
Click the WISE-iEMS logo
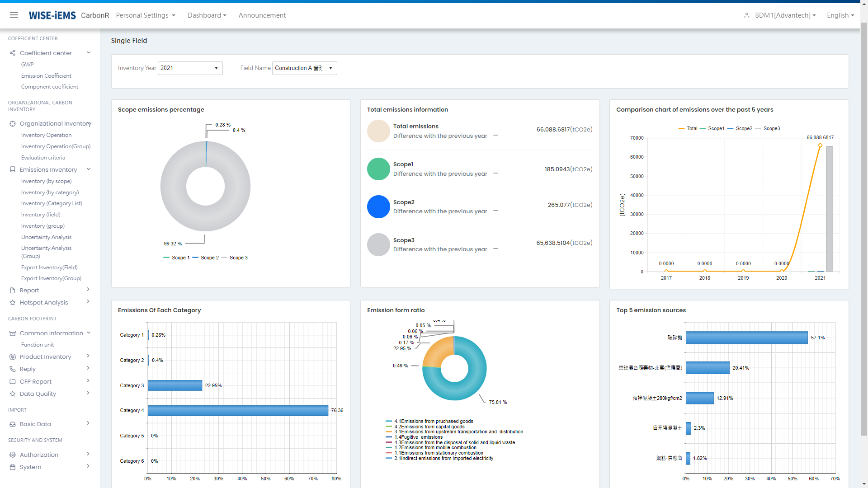[x=52, y=15]
